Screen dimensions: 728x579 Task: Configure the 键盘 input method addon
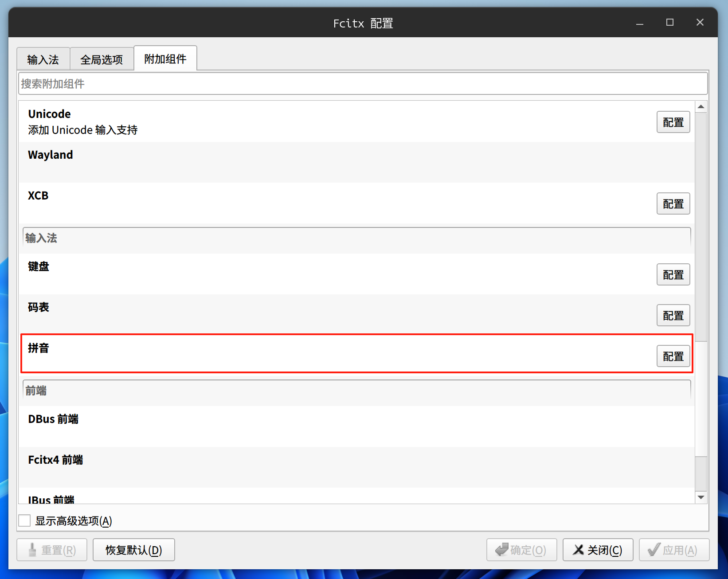point(673,275)
